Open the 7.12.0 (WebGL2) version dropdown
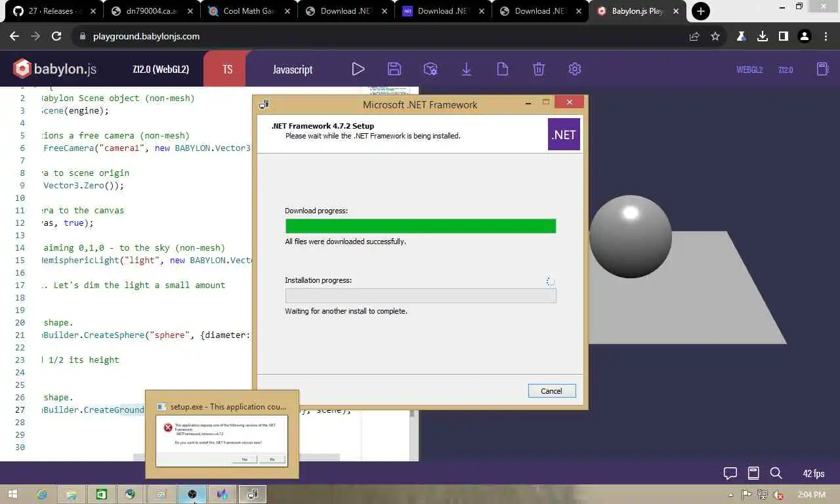The width and height of the screenshot is (840, 504). tap(161, 69)
